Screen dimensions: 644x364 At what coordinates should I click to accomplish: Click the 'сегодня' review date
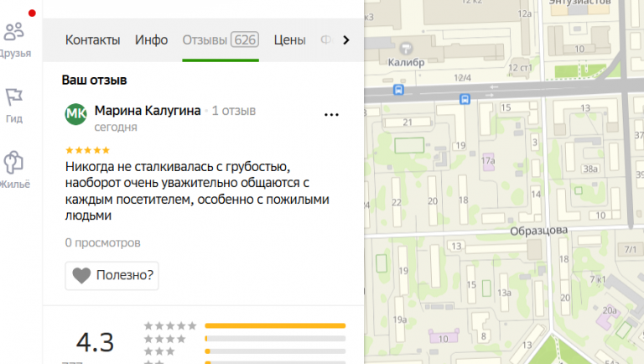(116, 127)
